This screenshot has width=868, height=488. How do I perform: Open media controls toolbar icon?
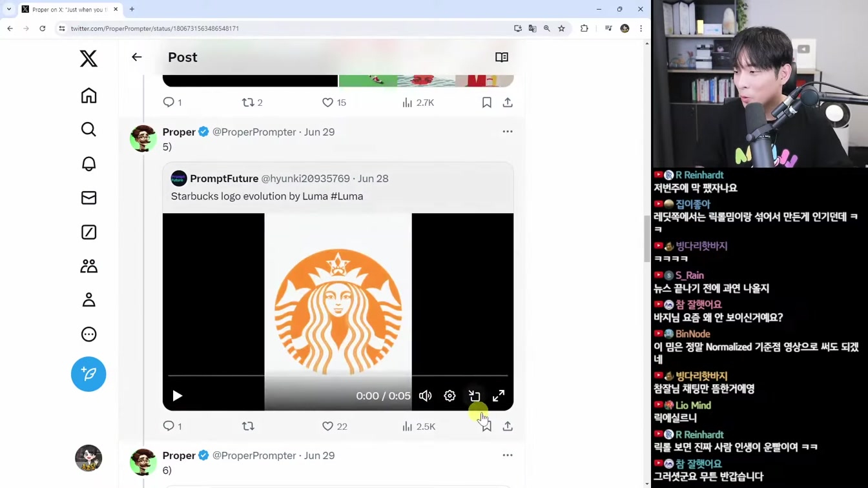[x=608, y=28]
